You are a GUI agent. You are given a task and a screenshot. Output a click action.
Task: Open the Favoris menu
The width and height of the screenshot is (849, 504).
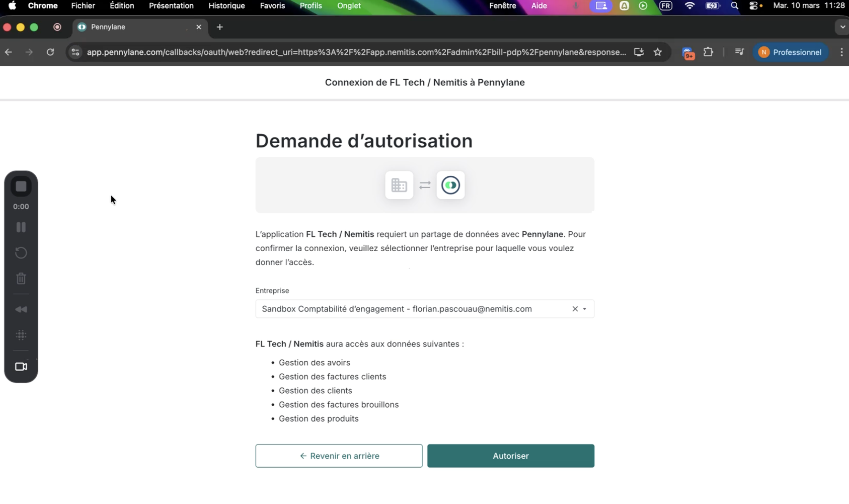272,5
